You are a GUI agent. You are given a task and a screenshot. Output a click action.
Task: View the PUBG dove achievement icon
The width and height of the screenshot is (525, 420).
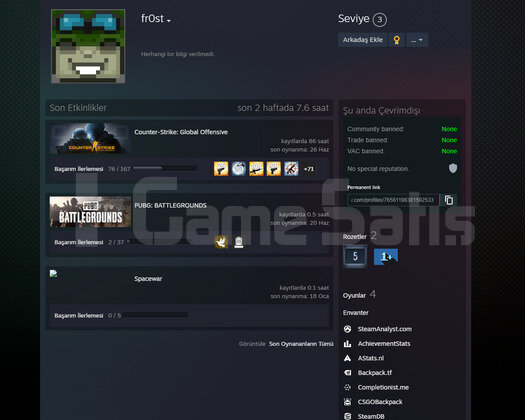click(221, 242)
